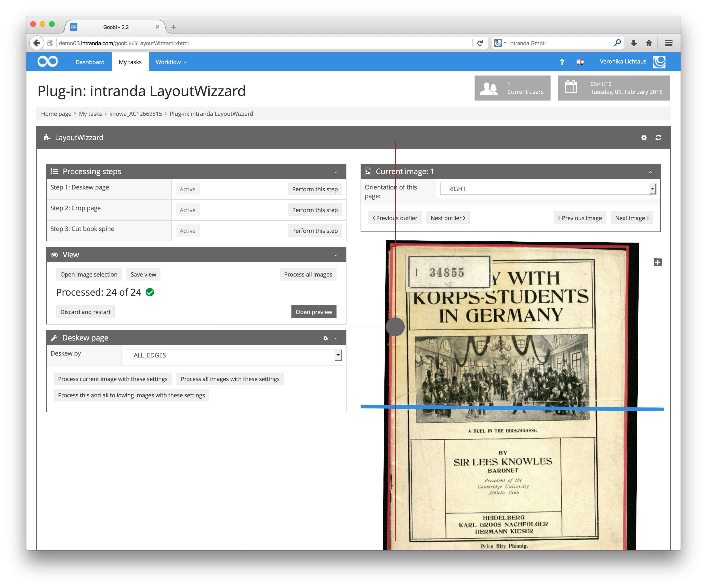Click the Veronika Lichtaus user name
The image size is (707, 588).
(x=623, y=62)
